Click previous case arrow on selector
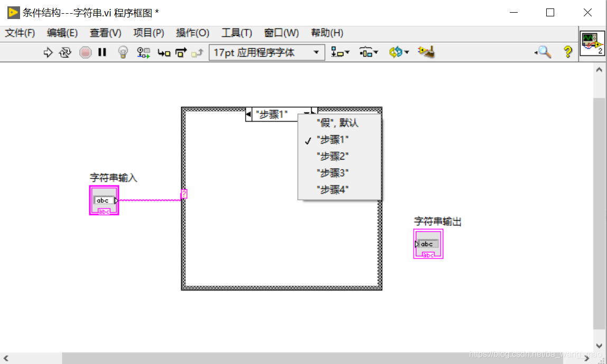607x364 pixels. coord(248,114)
